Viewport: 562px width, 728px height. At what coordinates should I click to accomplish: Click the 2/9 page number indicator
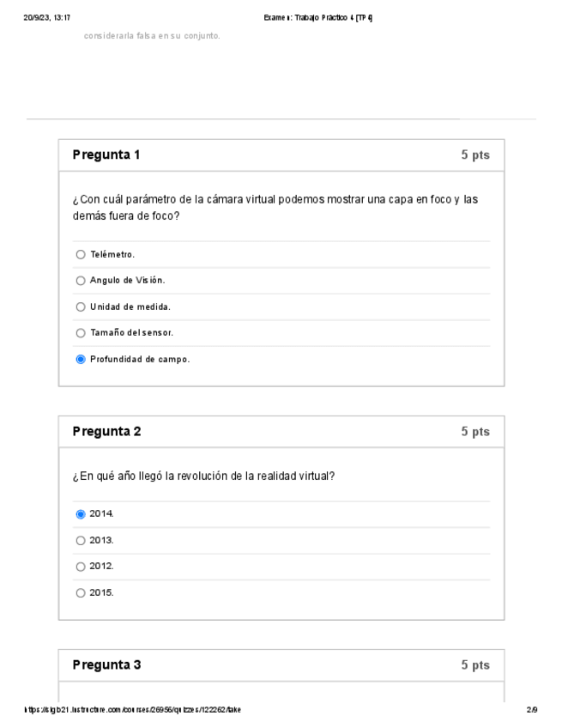531,710
